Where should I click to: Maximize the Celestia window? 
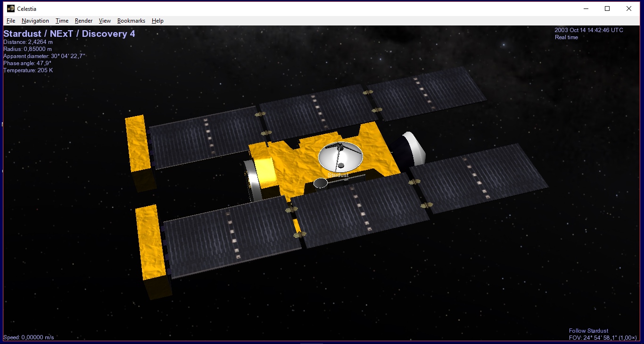(x=607, y=8)
